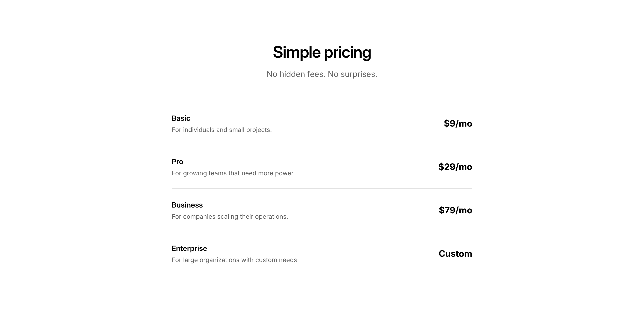The image size is (644, 318).
Task: Click the word pricing in the heading
Action: coord(347,53)
